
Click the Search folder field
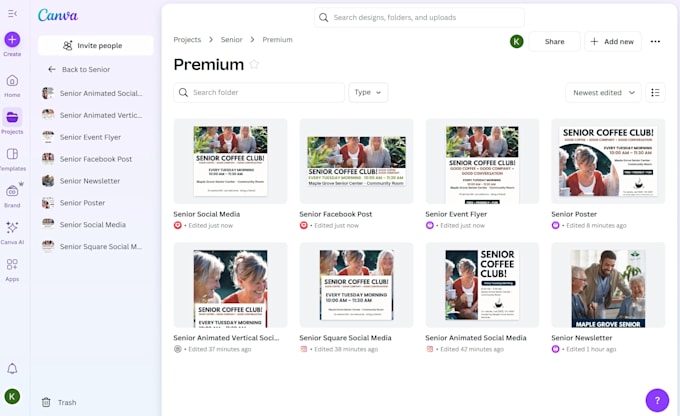click(259, 92)
